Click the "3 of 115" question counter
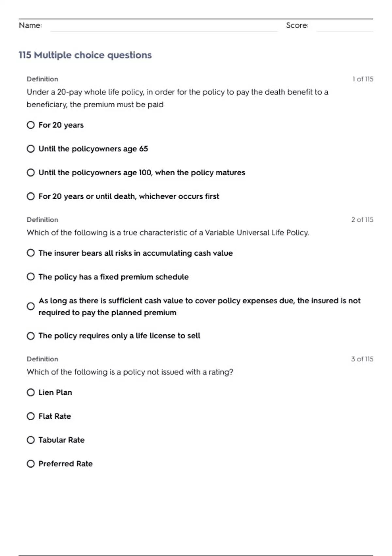The image size is (392, 556). (x=362, y=359)
